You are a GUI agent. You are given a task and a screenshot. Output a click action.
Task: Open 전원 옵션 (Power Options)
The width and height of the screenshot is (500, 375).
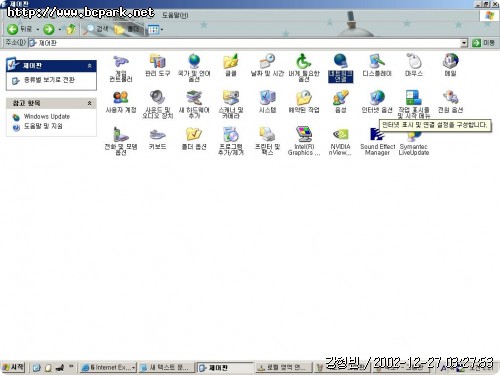click(x=450, y=102)
